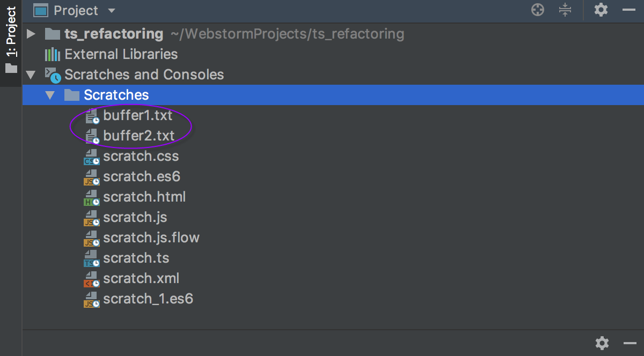Collapse the Scratches folder
This screenshot has width=644, height=356.
pos(50,95)
